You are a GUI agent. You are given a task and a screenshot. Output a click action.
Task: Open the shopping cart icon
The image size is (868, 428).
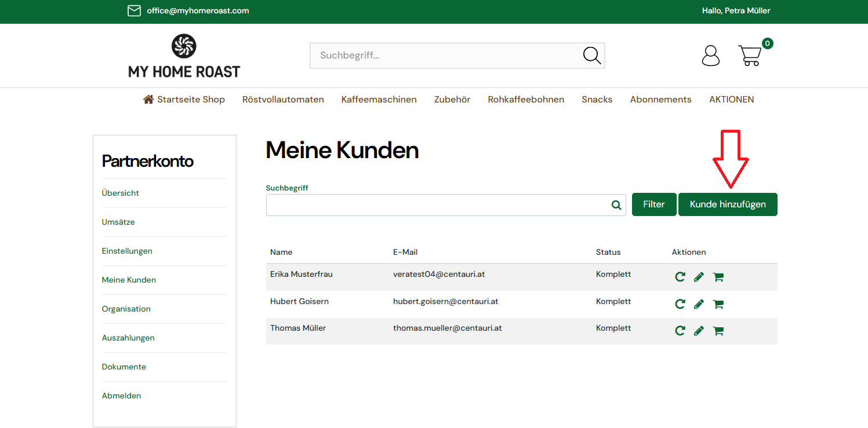(750, 56)
